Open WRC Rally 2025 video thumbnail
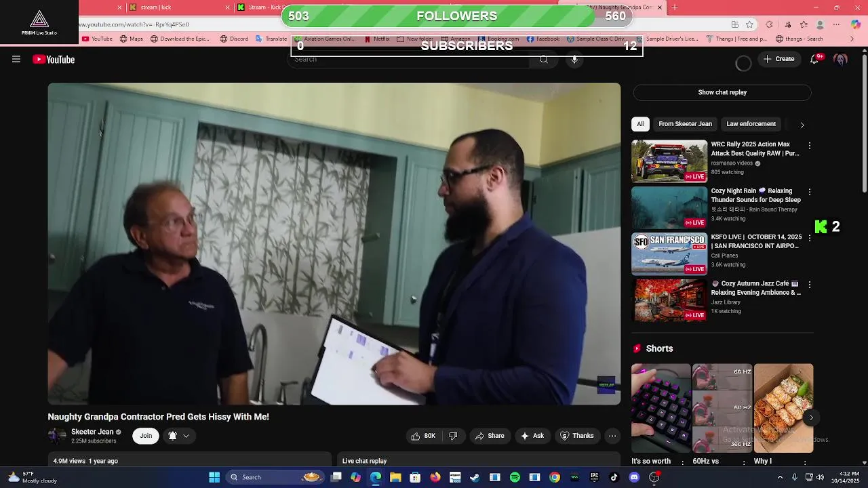The height and width of the screenshot is (488, 868). click(669, 161)
